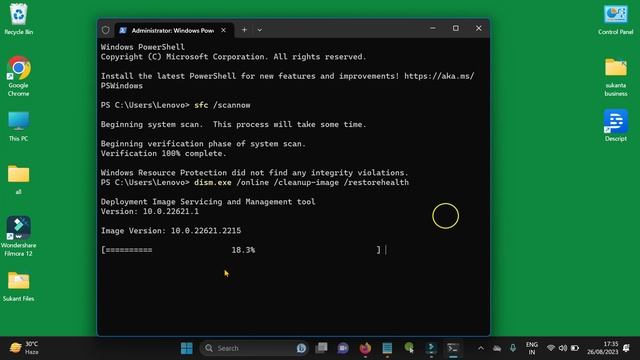Switch the ENG IN input language

click(x=531, y=348)
